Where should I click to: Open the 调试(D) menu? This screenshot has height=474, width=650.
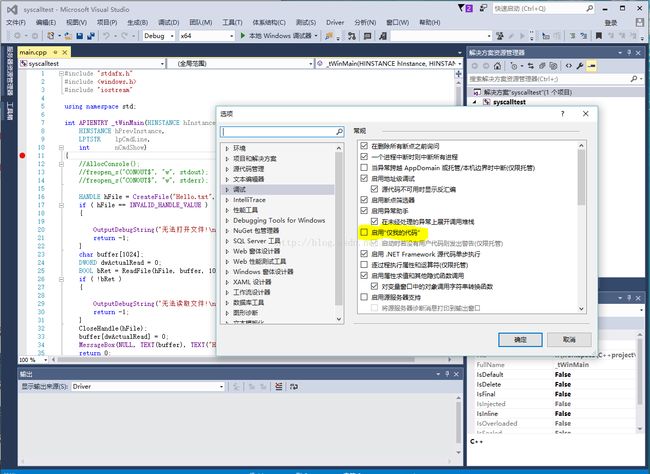168,22
